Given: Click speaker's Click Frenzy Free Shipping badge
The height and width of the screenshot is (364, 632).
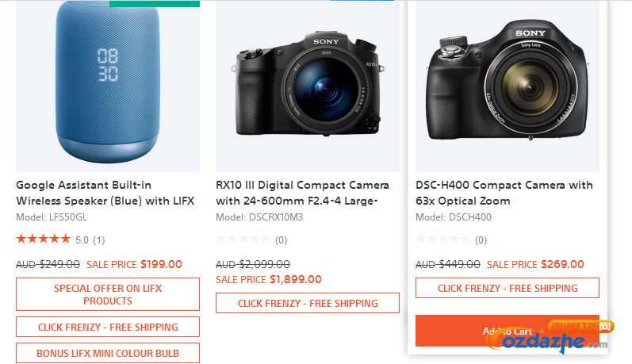Looking at the screenshot, I should pyautogui.click(x=108, y=327).
